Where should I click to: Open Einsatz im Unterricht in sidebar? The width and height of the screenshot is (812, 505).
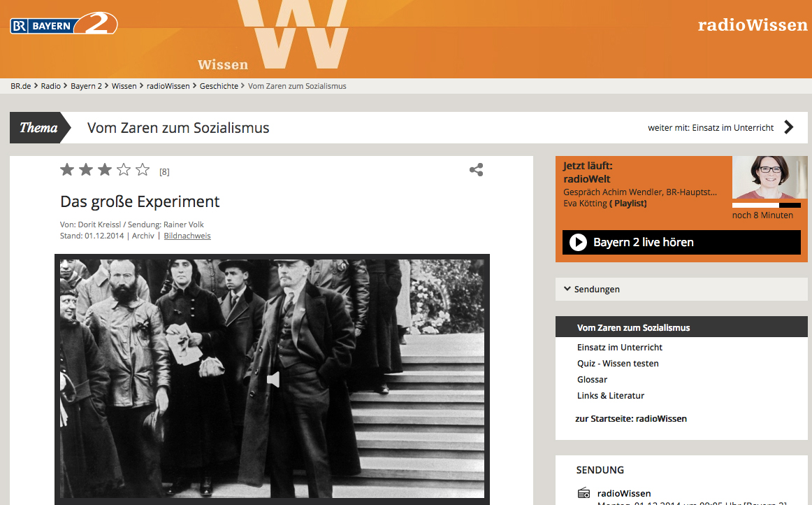[620, 348]
